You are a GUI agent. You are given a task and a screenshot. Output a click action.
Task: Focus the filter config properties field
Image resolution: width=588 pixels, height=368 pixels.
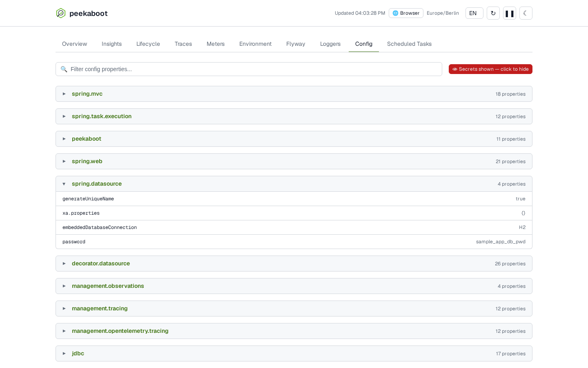[249, 69]
